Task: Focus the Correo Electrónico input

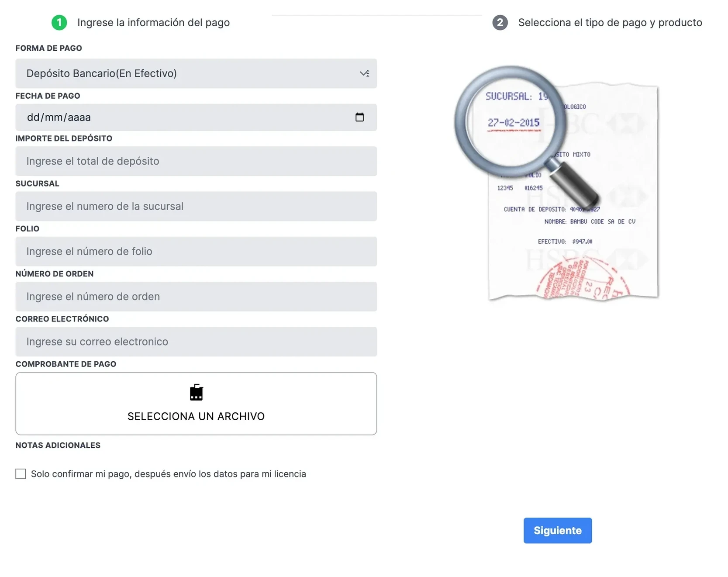Action: (196, 342)
